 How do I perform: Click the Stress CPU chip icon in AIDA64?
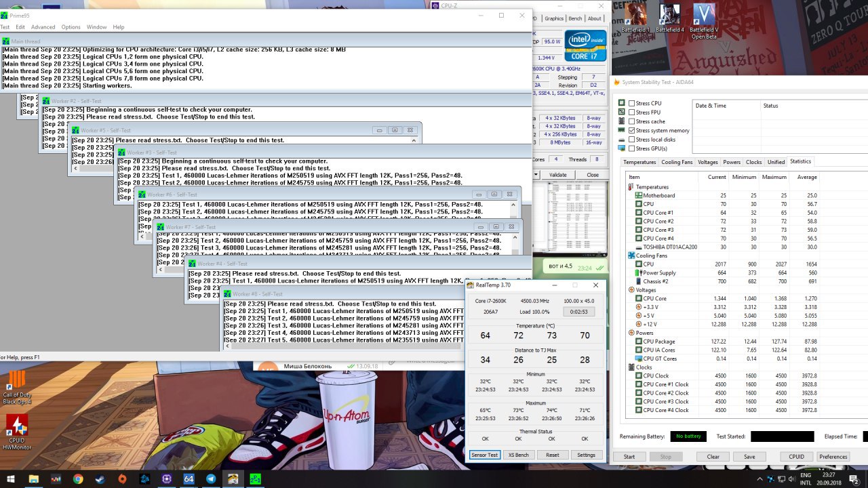coord(622,103)
